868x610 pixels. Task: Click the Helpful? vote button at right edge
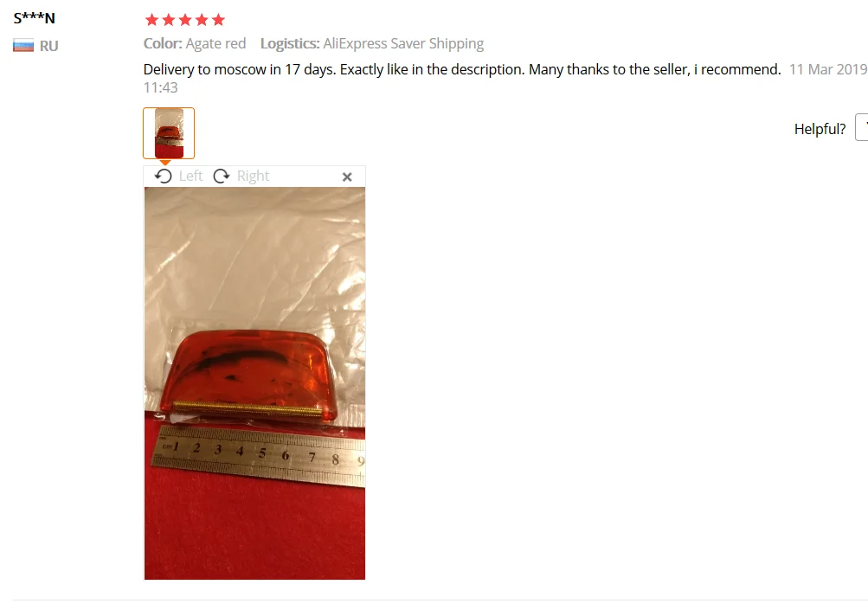coord(861,127)
